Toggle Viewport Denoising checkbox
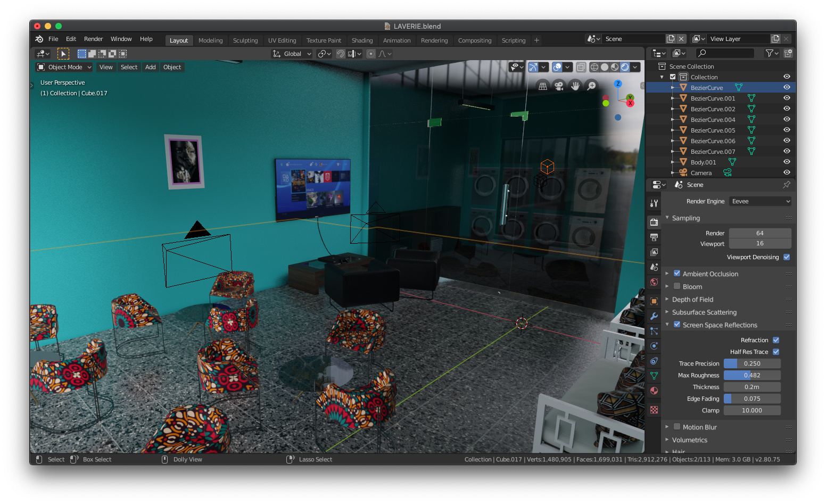Screen dimensions: 826x504 tap(787, 257)
